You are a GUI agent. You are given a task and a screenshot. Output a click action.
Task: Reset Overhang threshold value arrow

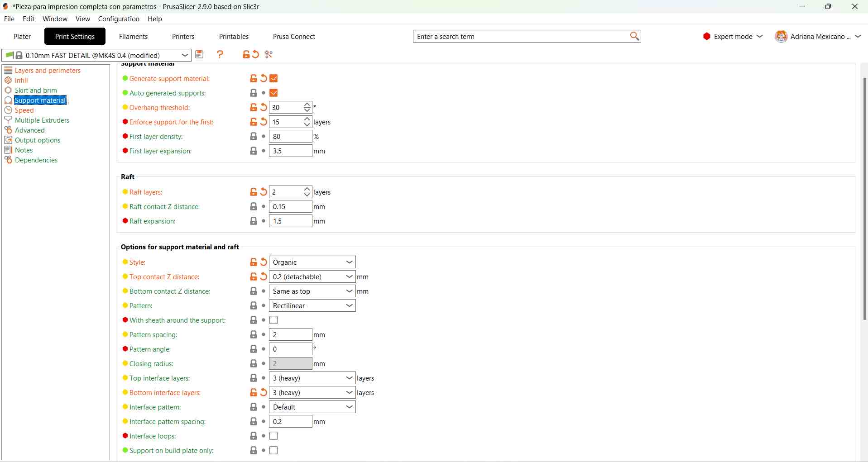pos(264,108)
